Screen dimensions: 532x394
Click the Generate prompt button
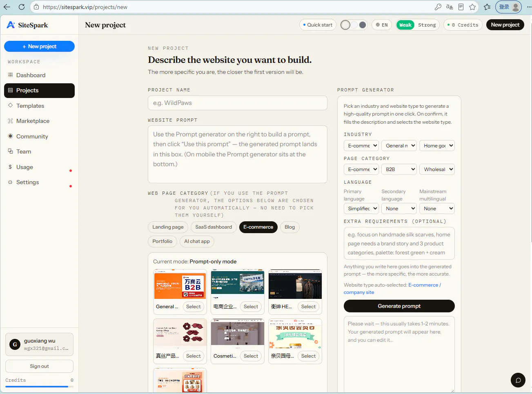tap(399, 306)
